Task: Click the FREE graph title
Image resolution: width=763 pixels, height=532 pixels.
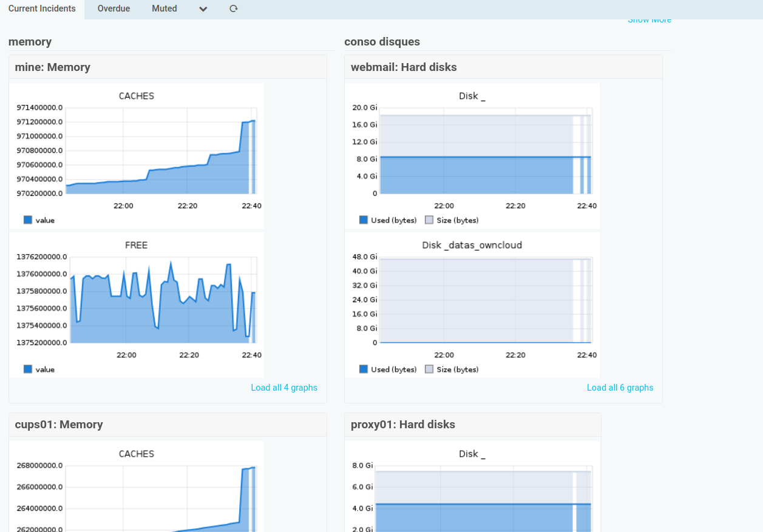Action: click(x=137, y=245)
